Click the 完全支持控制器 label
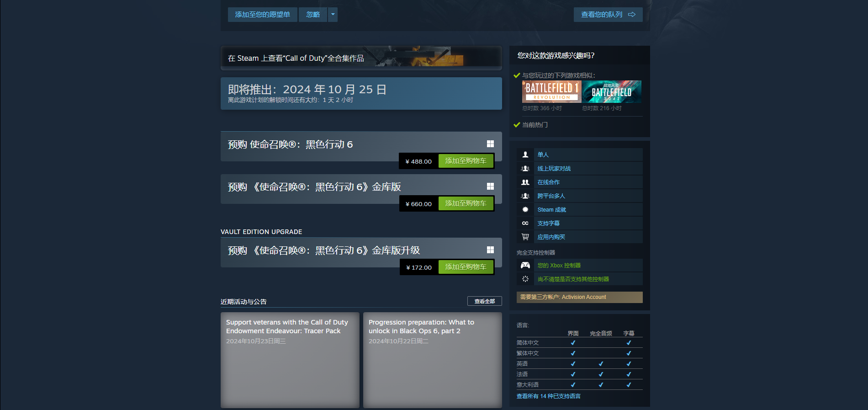This screenshot has width=868, height=410. click(x=536, y=253)
